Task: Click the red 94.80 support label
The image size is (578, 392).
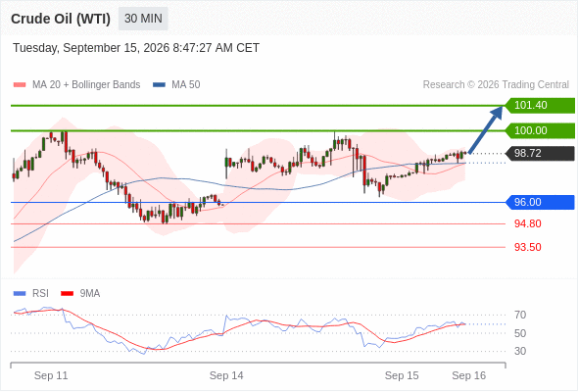Action: [527, 223]
